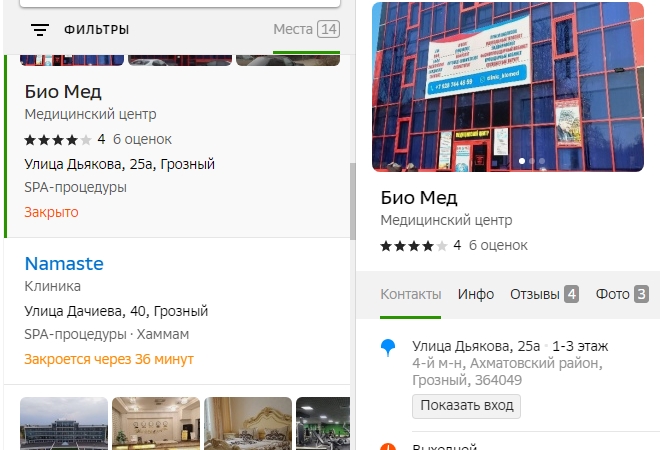Click the Показать вход button
This screenshot has height=450, width=660.
click(x=466, y=406)
